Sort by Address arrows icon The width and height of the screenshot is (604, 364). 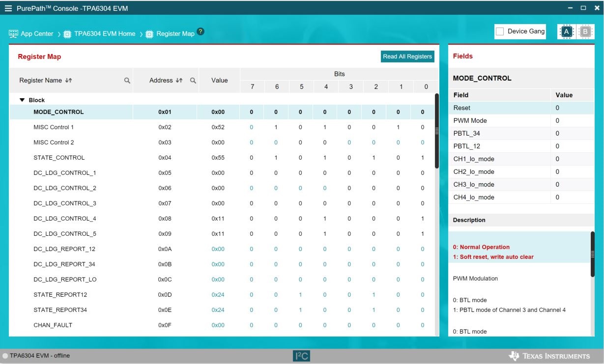point(179,81)
